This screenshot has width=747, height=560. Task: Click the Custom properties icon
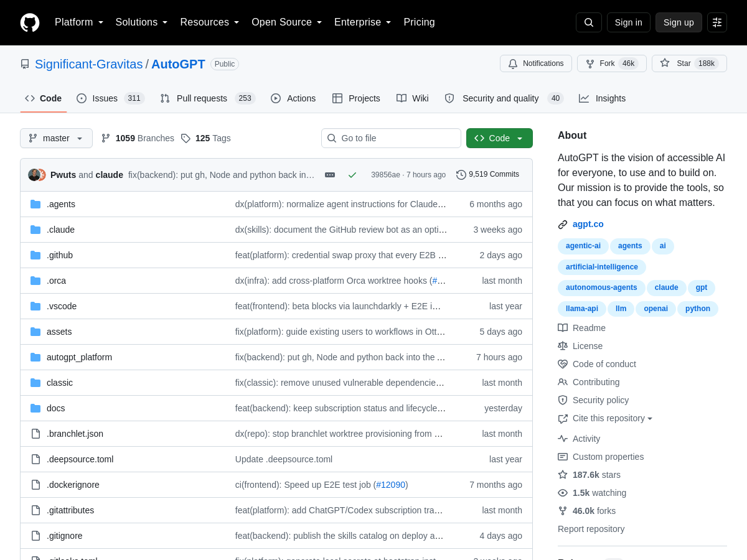pos(563,457)
